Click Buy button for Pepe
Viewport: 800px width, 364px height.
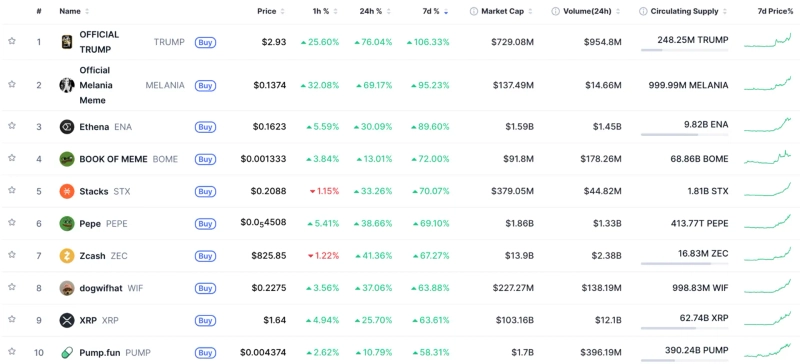coord(205,224)
